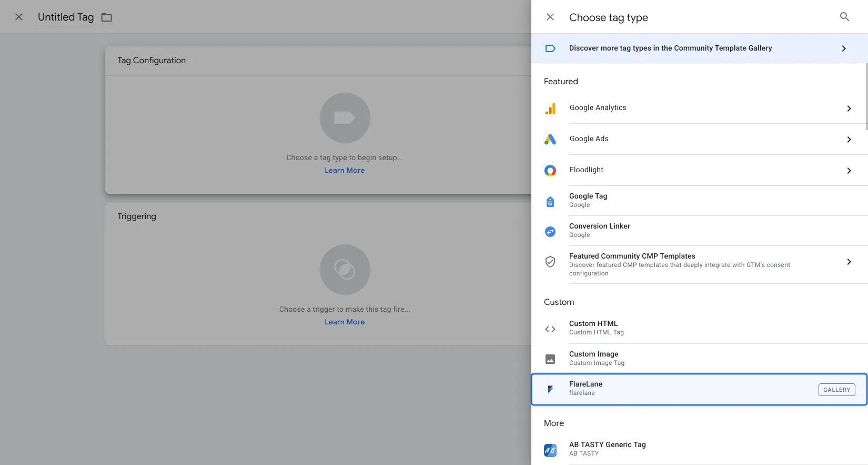
Task: Expand the Google Analytics chevron
Action: coord(849,108)
